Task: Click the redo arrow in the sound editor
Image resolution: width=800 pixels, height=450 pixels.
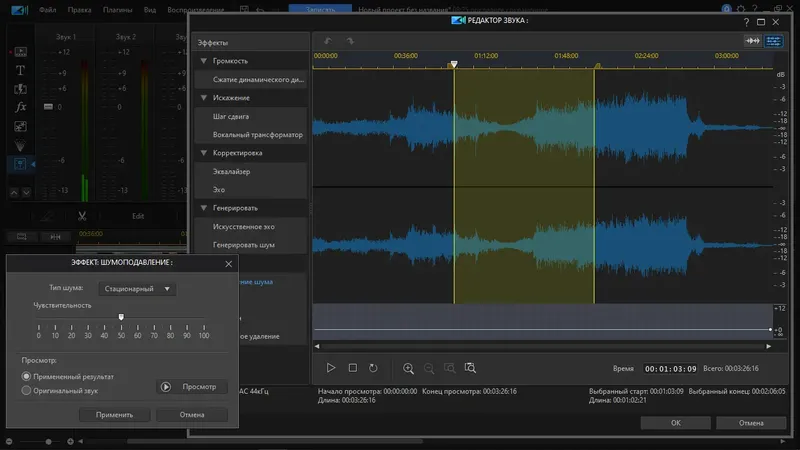Action: pos(349,41)
